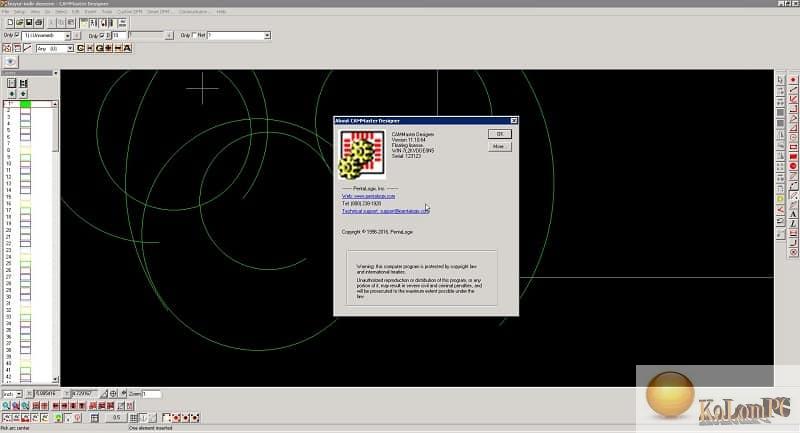
Task: Open the '1) (Unnamed)' layer dropdown
Action: click(67, 36)
